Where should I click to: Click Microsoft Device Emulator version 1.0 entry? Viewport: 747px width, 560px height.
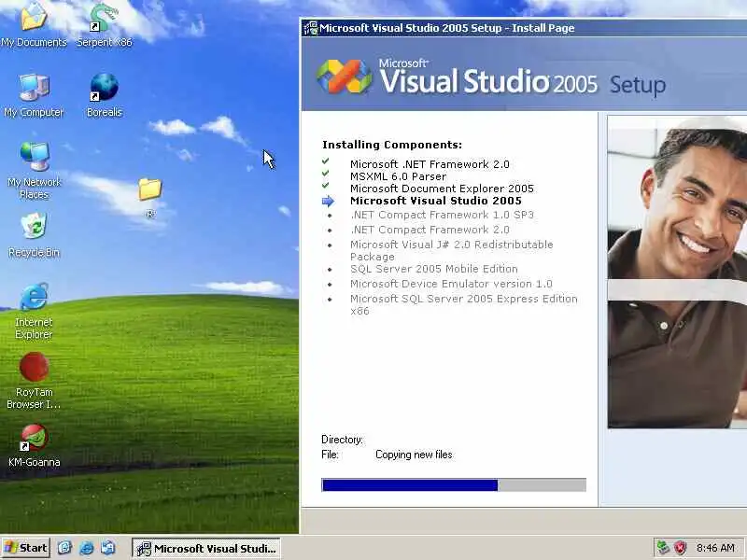pos(451,284)
